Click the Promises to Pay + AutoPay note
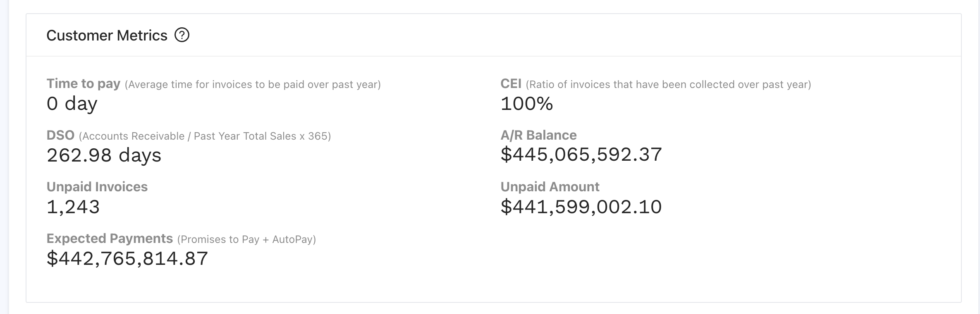The height and width of the screenshot is (314, 980). click(246, 240)
